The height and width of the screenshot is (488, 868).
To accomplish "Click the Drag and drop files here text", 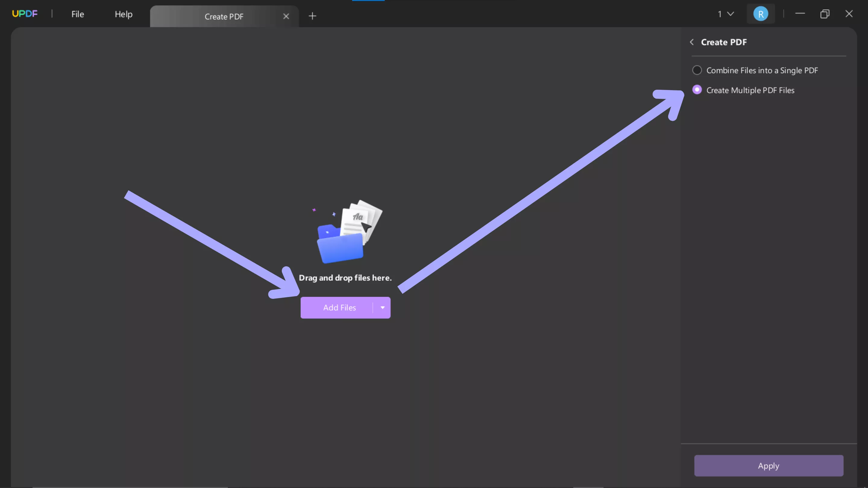I will 345,278.
